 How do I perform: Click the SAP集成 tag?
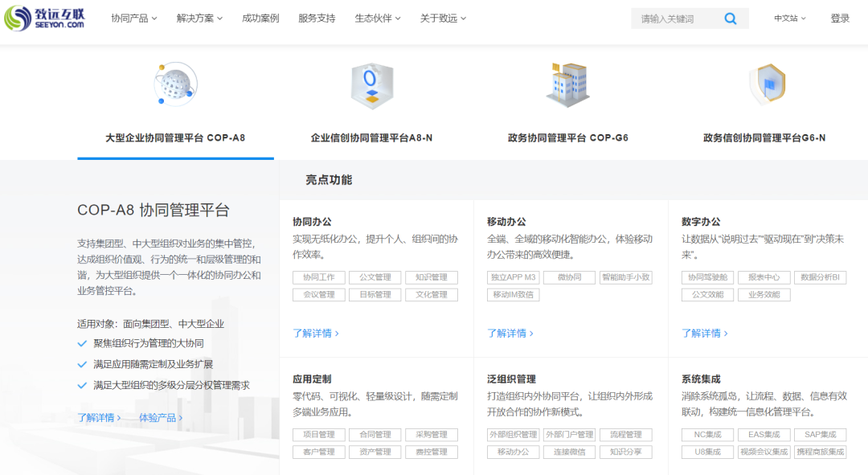(x=820, y=435)
